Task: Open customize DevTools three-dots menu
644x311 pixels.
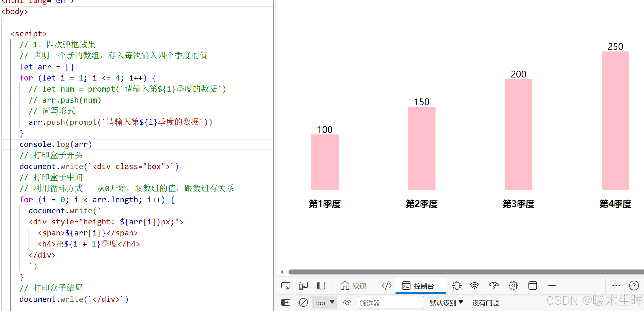Action: [616, 286]
